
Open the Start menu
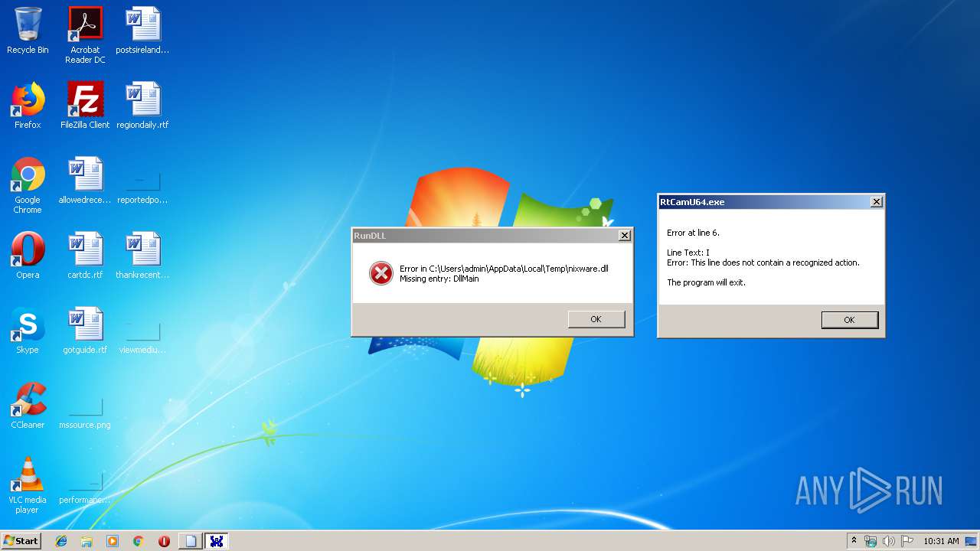pyautogui.click(x=21, y=541)
